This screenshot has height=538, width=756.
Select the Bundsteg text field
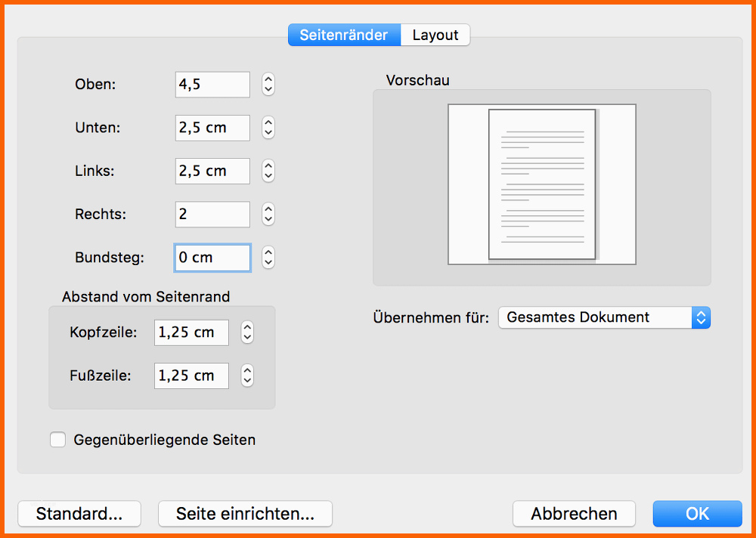[x=212, y=258]
